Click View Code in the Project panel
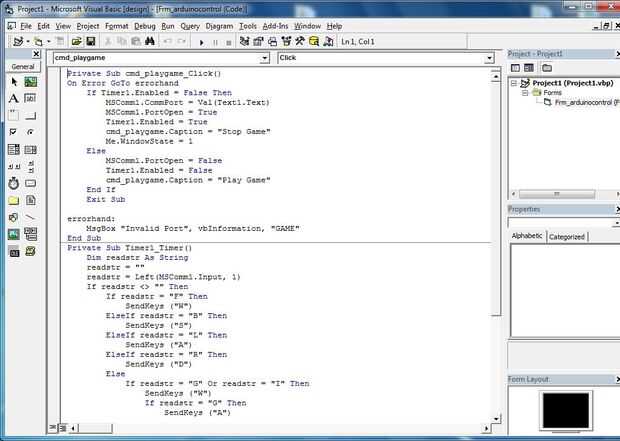Viewport: 620px width, 441px height. coord(515,68)
